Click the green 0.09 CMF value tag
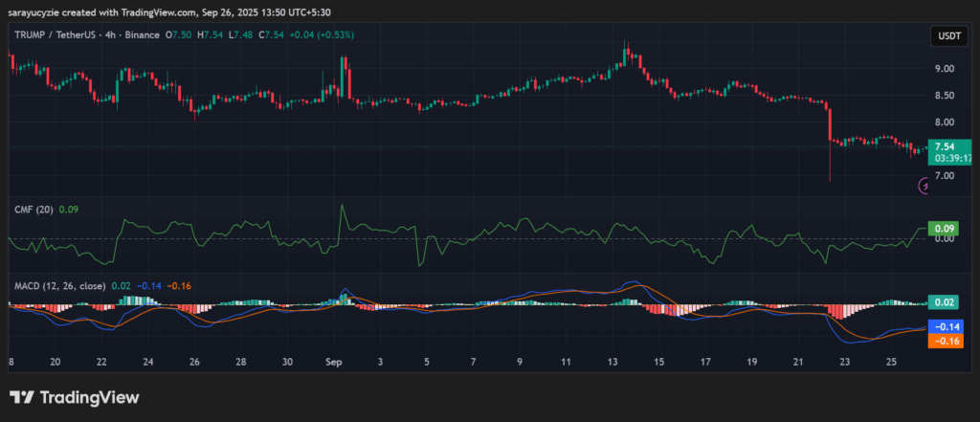 (945, 229)
